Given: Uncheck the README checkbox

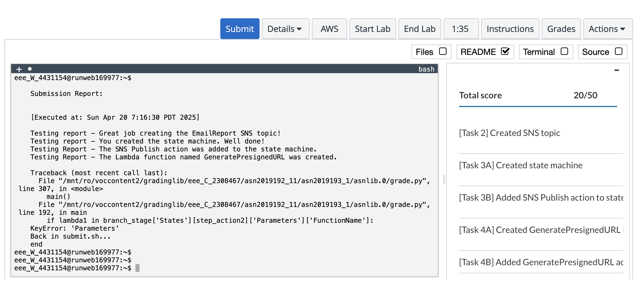Looking at the screenshot, I should click(x=505, y=51).
